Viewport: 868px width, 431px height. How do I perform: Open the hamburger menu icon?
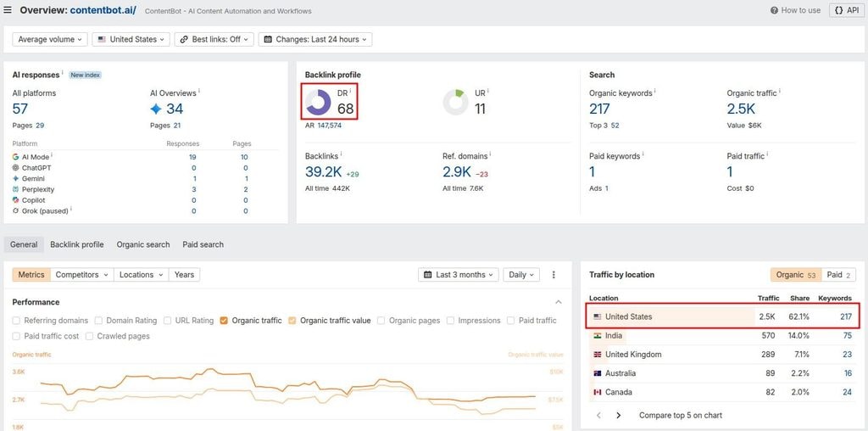(x=8, y=10)
